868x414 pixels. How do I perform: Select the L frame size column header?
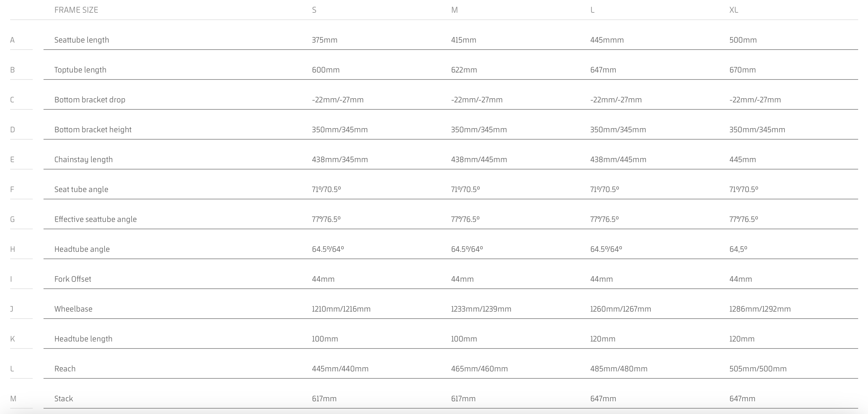592,10
